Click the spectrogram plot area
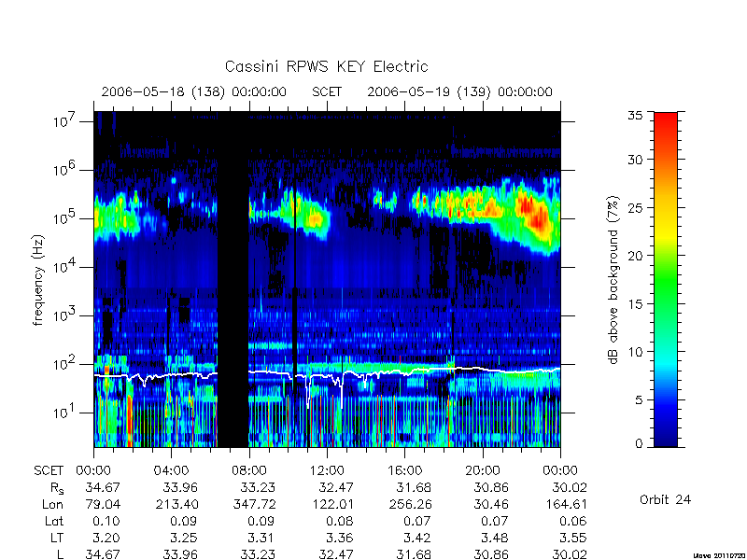This screenshot has height=560, width=747. click(x=327, y=279)
